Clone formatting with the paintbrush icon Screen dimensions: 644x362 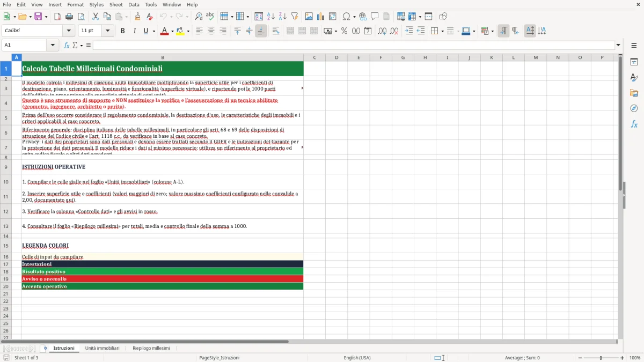click(138, 17)
